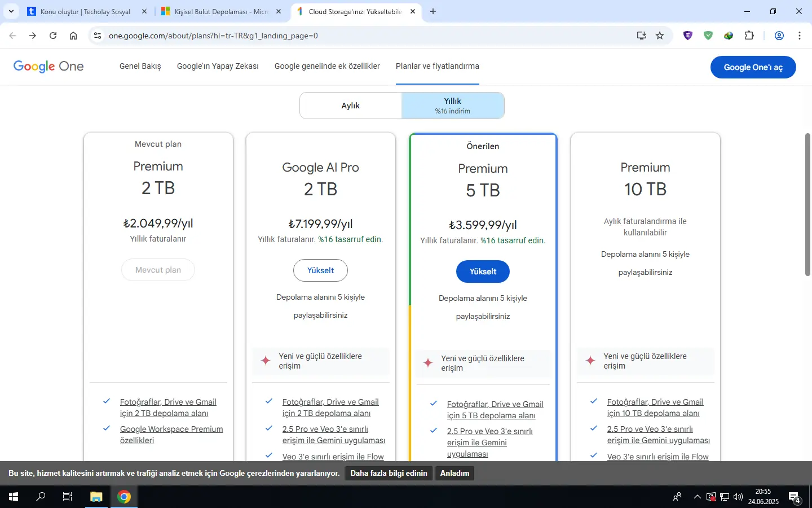Open the 5 TB depolama alanı link
This screenshot has height=508, width=812.
pos(495,410)
